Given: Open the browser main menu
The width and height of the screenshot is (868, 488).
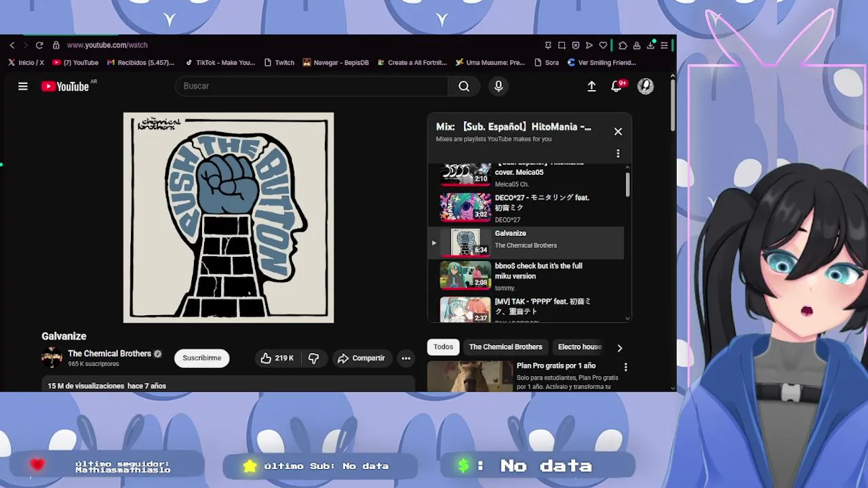Looking at the screenshot, I should click(x=665, y=45).
